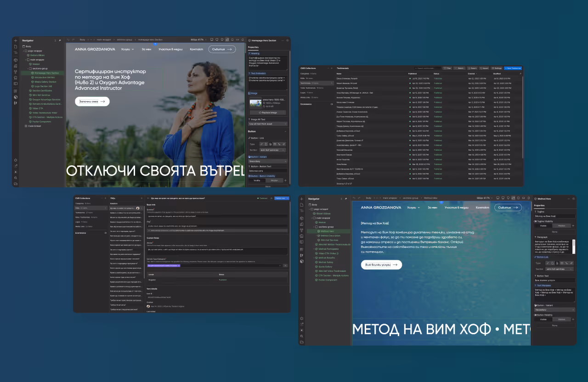Screen dimensions: 588x382
Task: Click Search testimonials field
Action: (428, 68)
